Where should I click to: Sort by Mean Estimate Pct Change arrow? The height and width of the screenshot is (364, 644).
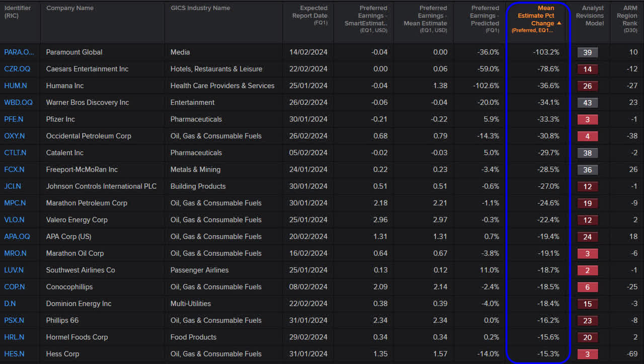[x=559, y=23]
